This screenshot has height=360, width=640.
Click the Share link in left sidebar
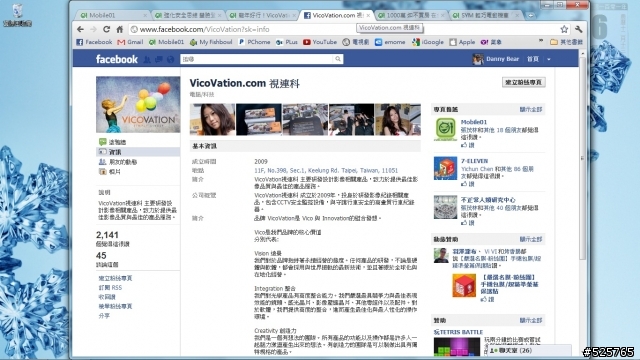104,316
